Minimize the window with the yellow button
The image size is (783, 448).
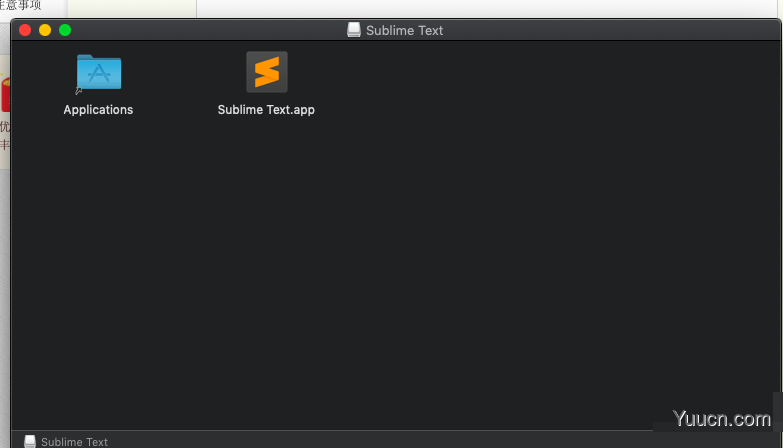tap(45, 30)
